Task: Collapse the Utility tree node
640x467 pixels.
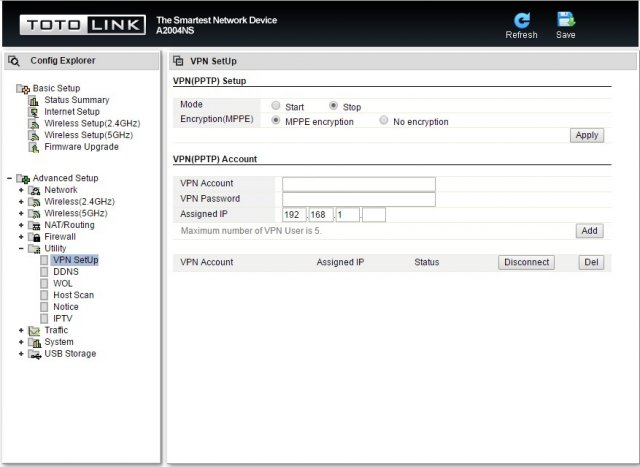Action: (21, 249)
